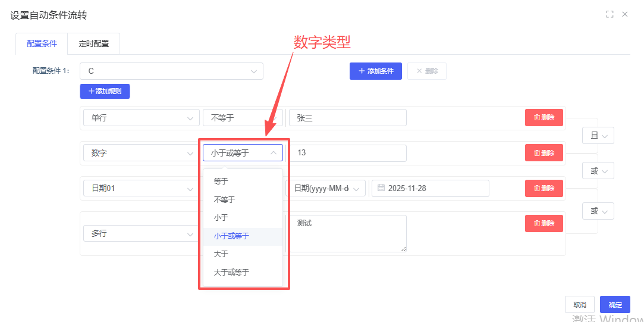Click the calendar icon in date field
Image resolution: width=644 pixels, height=322 pixels.
click(381, 188)
